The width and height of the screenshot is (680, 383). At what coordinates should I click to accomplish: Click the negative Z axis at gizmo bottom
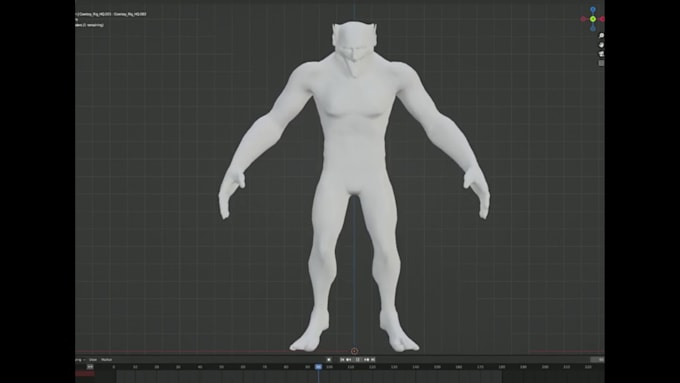pos(592,29)
